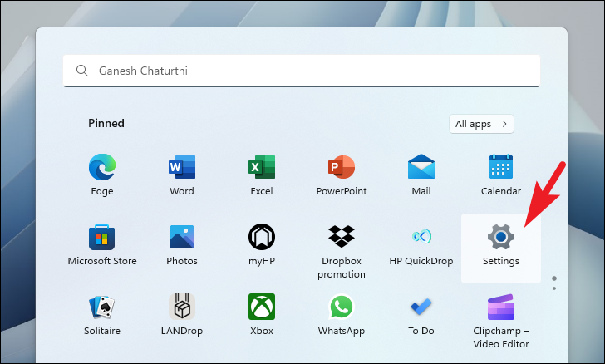605x364 pixels.
Task: Open the Dropbox promotion tile
Action: [x=342, y=236]
